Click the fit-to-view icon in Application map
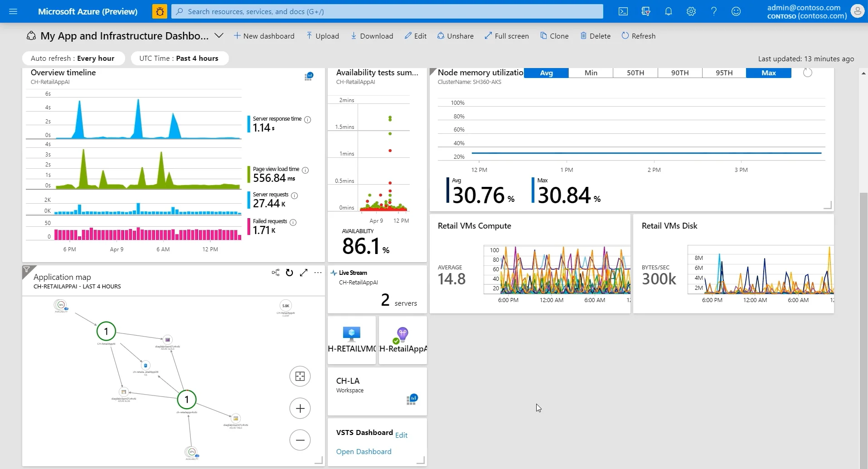 click(x=300, y=376)
